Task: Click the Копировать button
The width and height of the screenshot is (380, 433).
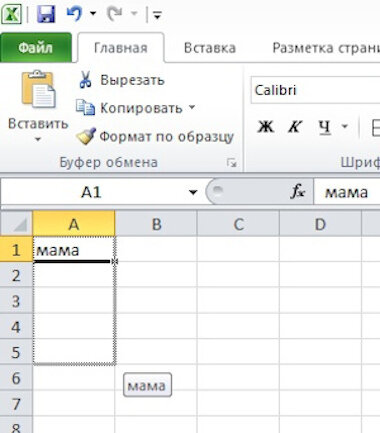Action: pos(130,108)
